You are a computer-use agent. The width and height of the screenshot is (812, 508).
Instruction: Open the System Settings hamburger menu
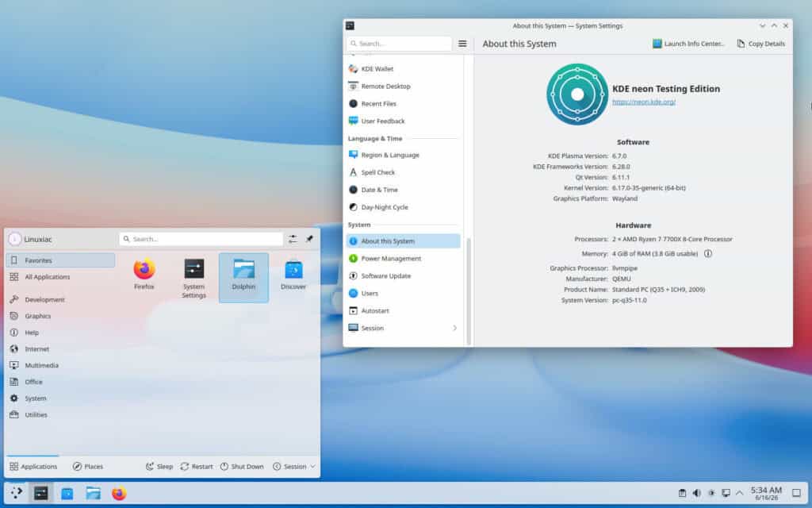click(x=462, y=44)
